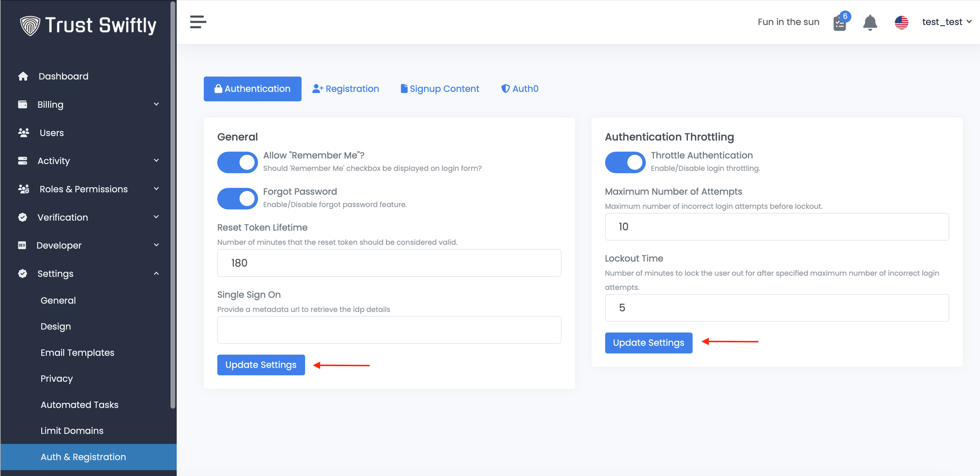The image size is (980, 476).
Task: Open the task checklist icon with badge
Action: [840, 23]
